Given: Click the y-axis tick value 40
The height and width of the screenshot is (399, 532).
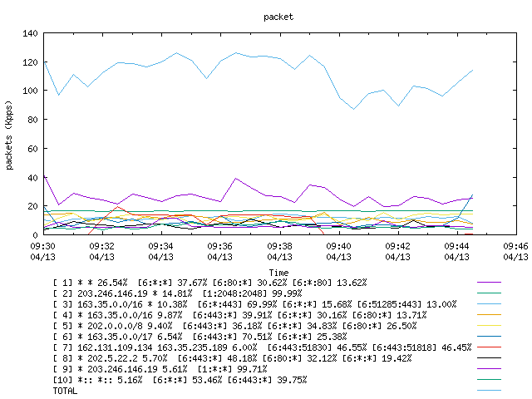Looking at the screenshot, I should [x=32, y=177].
